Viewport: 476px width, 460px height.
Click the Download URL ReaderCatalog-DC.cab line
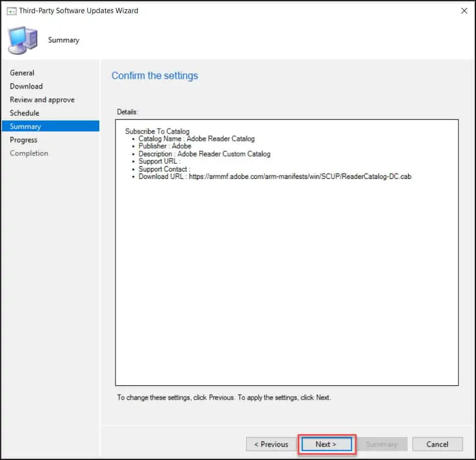click(x=275, y=176)
